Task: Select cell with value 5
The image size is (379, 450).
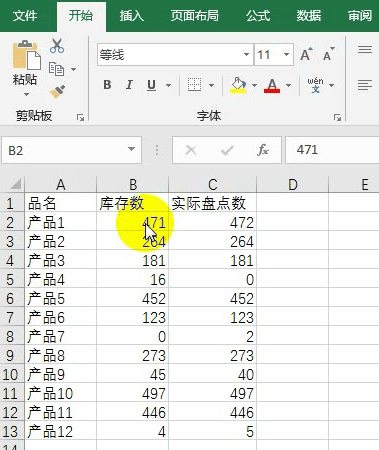Action: pyautogui.click(x=213, y=432)
